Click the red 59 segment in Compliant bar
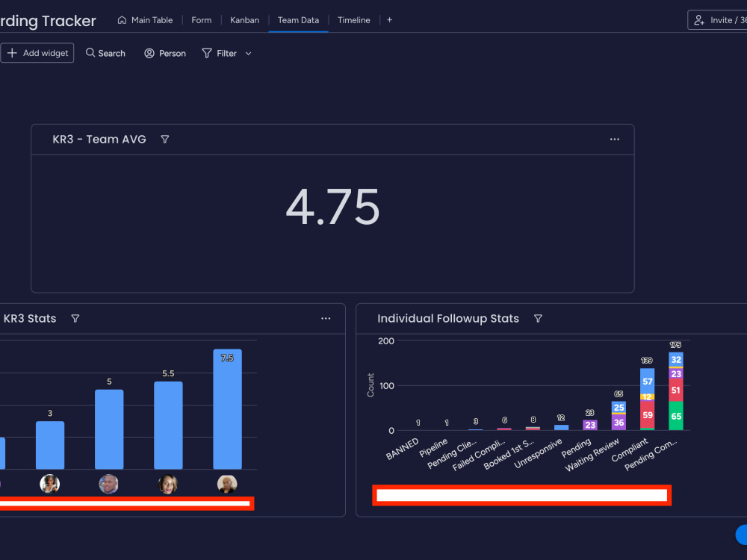The height and width of the screenshot is (560, 747). point(648,414)
